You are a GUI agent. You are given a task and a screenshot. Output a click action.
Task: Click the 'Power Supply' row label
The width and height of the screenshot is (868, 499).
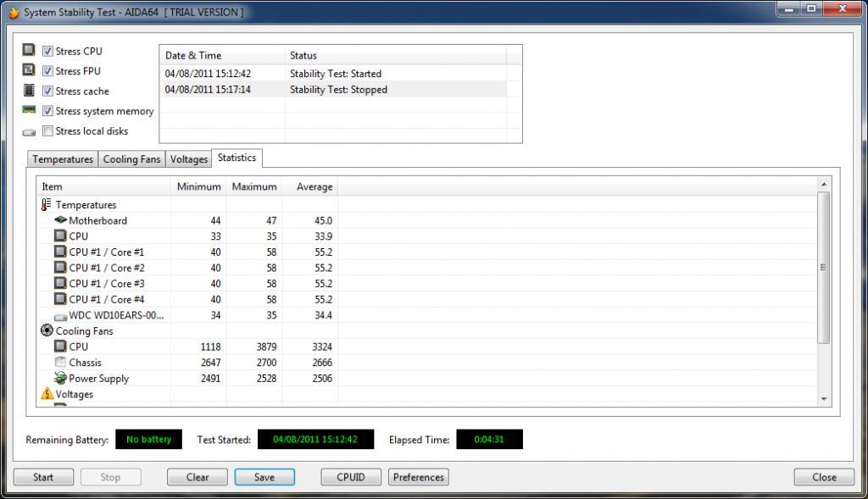99,379
